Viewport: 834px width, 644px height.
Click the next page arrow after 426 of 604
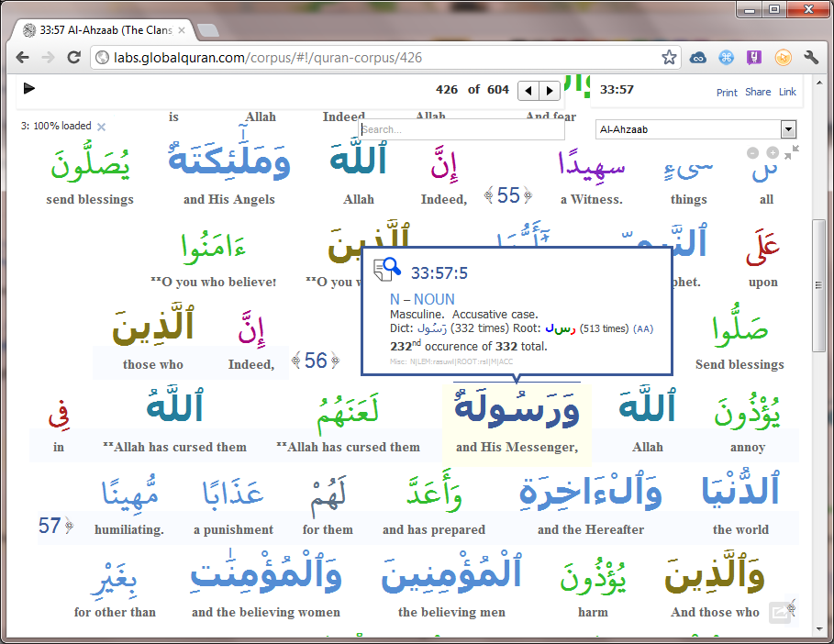(x=550, y=91)
